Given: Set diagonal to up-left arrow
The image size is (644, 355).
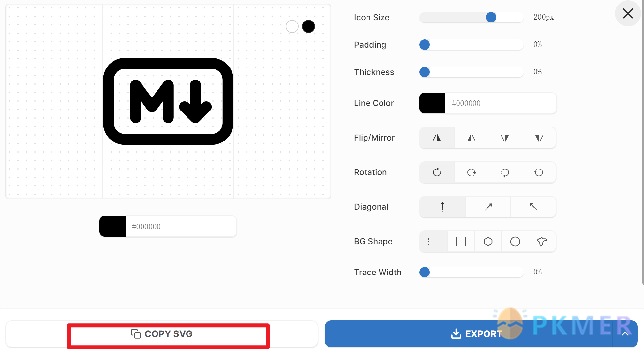Looking at the screenshot, I should click(533, 207).
